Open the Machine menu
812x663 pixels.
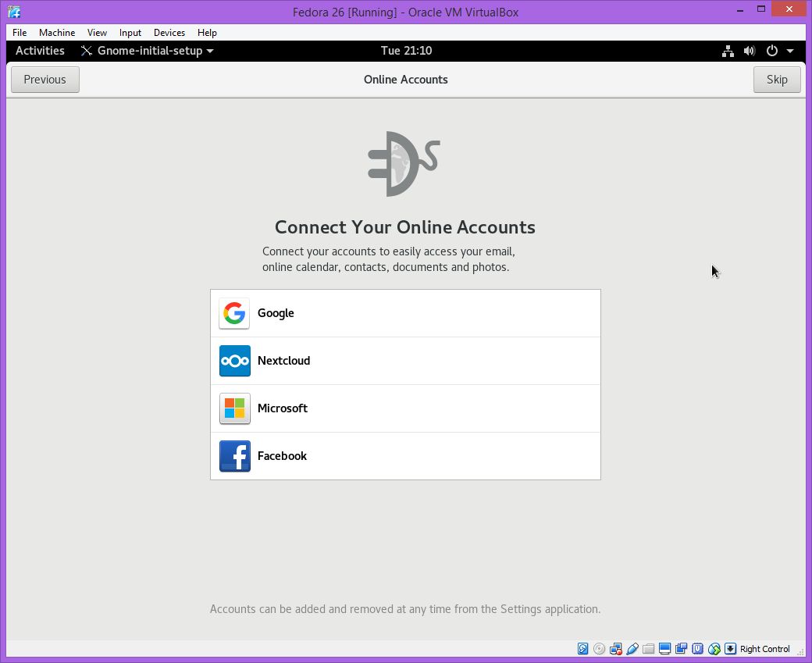pos(57,33)
